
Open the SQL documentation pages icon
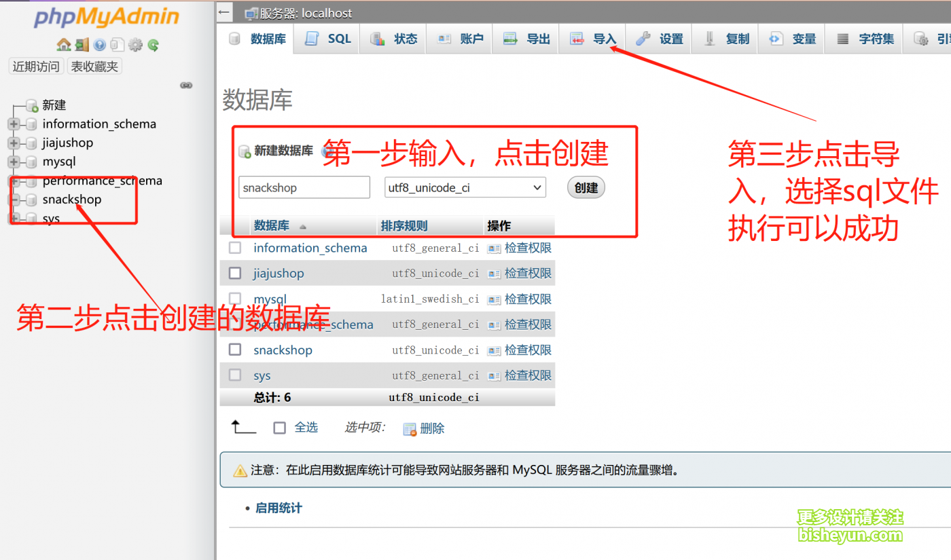point(118,45)
